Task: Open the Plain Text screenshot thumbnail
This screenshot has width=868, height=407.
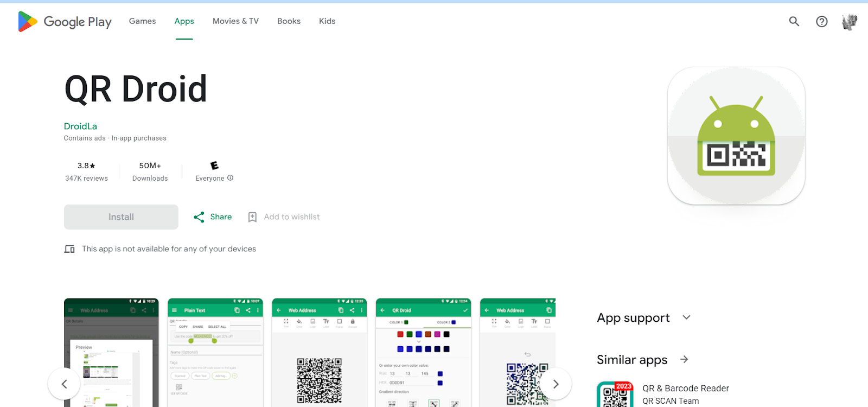Action: coord(215,353)
